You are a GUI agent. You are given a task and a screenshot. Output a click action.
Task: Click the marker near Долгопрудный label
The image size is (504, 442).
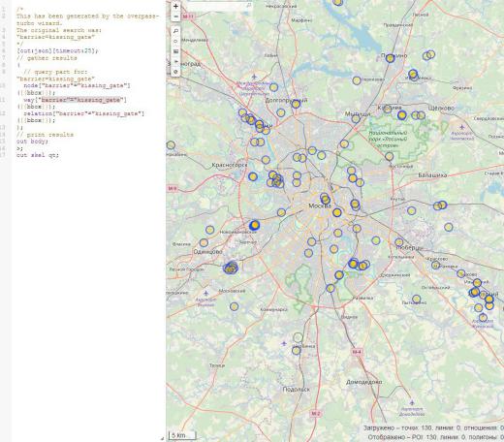(296, 104)
